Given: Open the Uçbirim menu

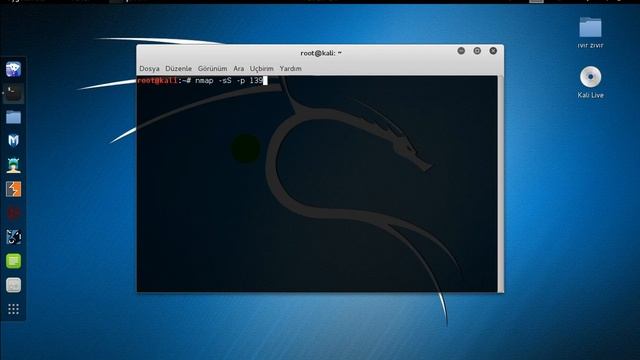Looking at the screenshot, I should 262,69.
